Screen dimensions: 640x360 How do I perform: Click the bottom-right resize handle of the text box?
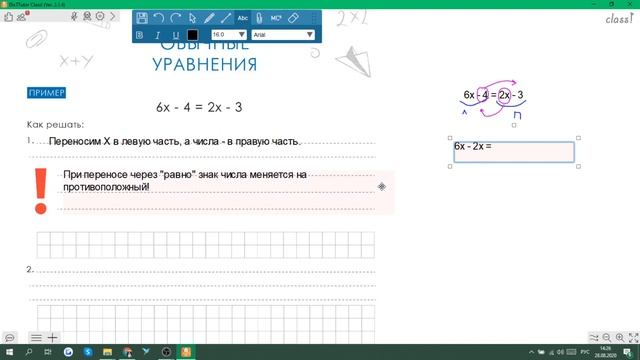tap(578, 166)
